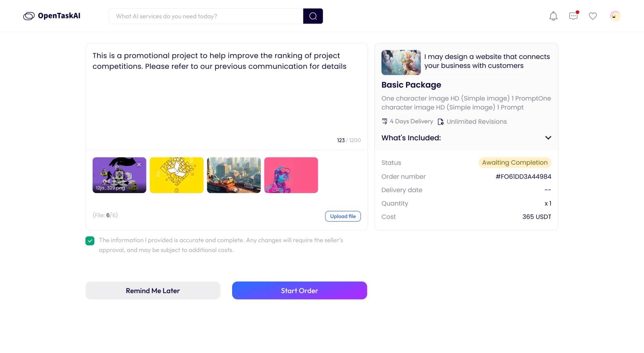Click the favorites heart icon
Screen dimensions: 644x353
click(592, 16)
